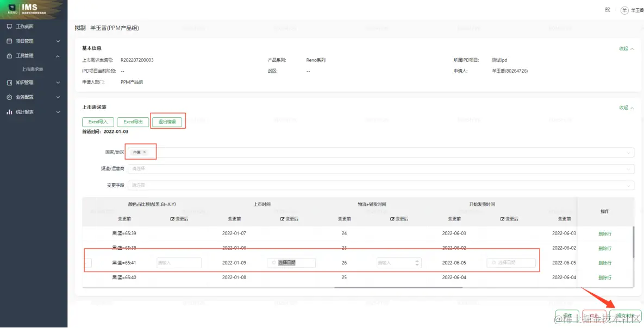Click the 知识管理 book icon
Screen dimensions: 644x328
tap(9, 83)
